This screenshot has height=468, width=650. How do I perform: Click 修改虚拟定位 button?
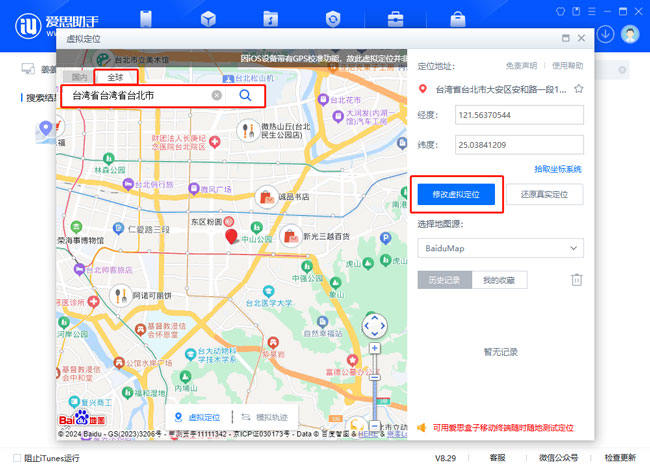456,194
